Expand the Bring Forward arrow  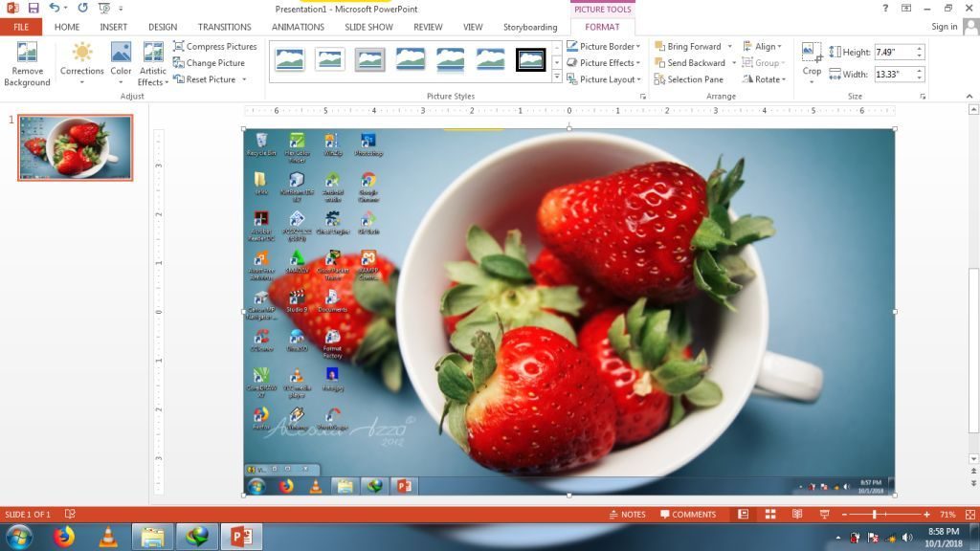coord(729,46)
